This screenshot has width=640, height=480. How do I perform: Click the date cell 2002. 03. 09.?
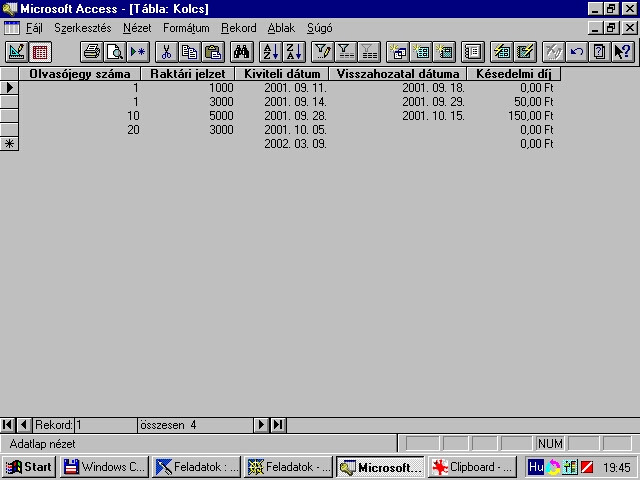point(282,144)
